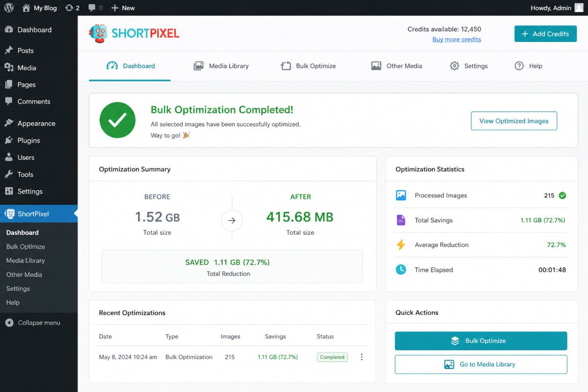Click the 1.52 GB before size value
This screenshot has width=588, height=392.
click(157, 217)
